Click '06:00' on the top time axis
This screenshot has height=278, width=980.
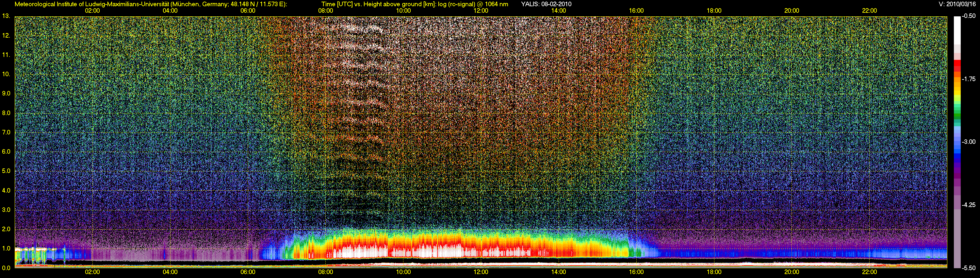(248, 11)
